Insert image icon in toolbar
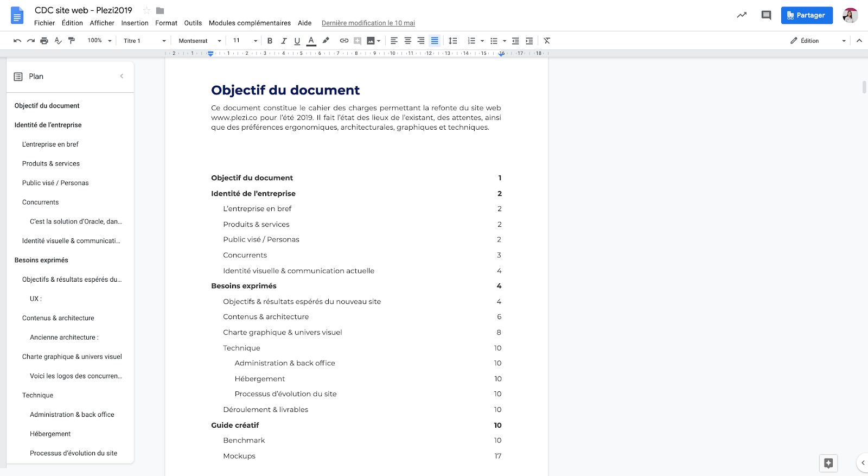Viewport: 868px width, 476px height. (371, 41)
